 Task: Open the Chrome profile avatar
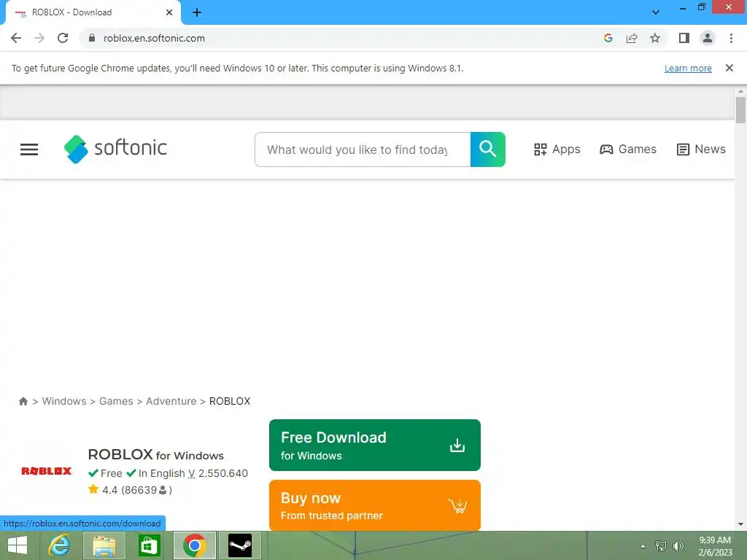(708, 38)
